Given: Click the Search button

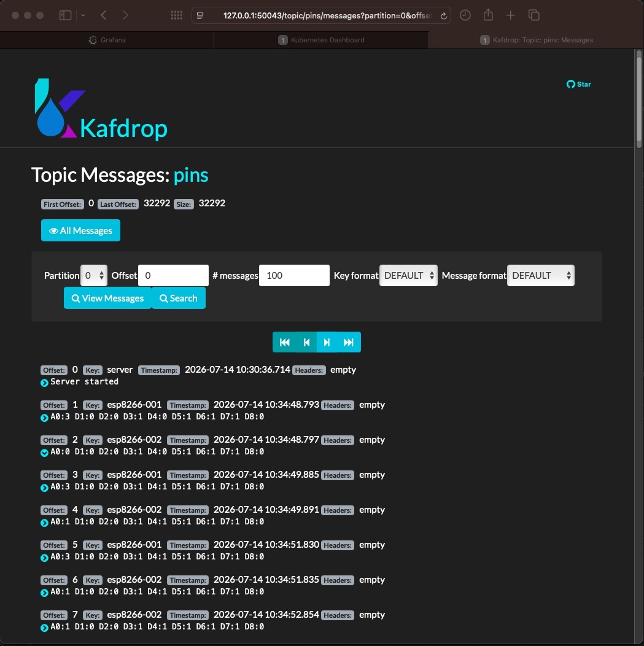Looking at the screenshot, I should 179,298.
